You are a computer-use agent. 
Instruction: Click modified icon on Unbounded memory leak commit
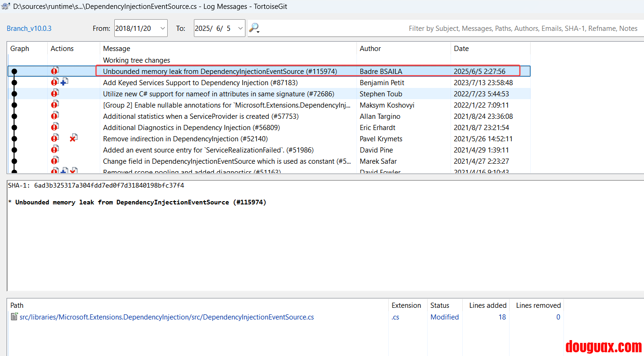[x=55, y=71]
